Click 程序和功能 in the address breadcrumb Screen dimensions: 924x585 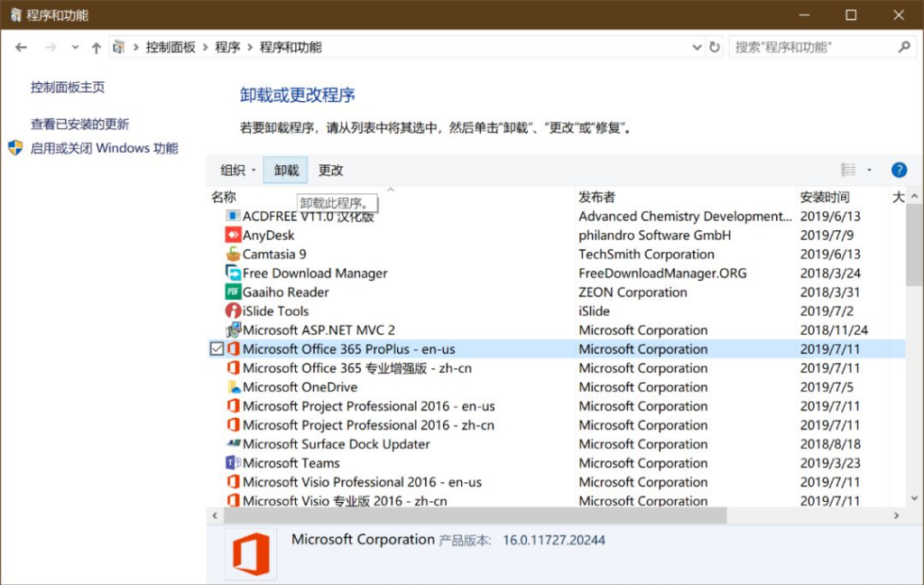291,47
